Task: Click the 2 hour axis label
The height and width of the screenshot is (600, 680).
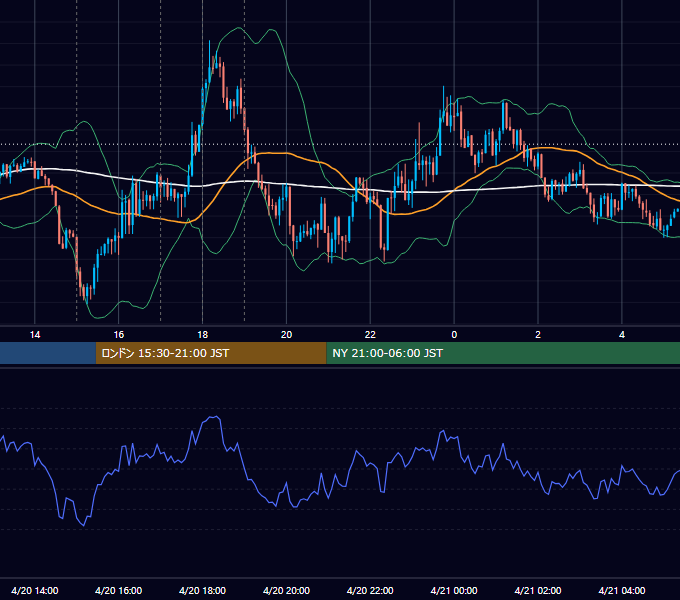Action: 538,335
